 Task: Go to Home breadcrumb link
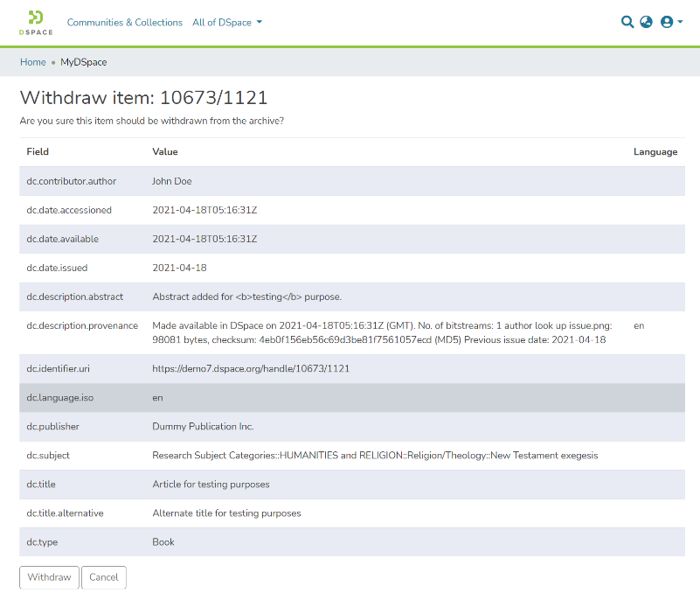[33, 62]
